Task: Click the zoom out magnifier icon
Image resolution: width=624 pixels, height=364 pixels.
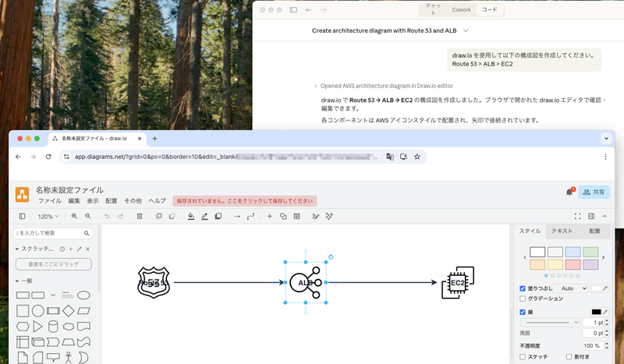Action: coord(88,216)
